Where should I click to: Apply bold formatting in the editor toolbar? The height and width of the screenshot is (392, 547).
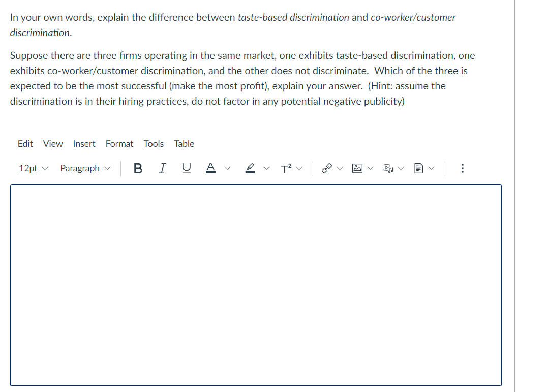[138, 168]
